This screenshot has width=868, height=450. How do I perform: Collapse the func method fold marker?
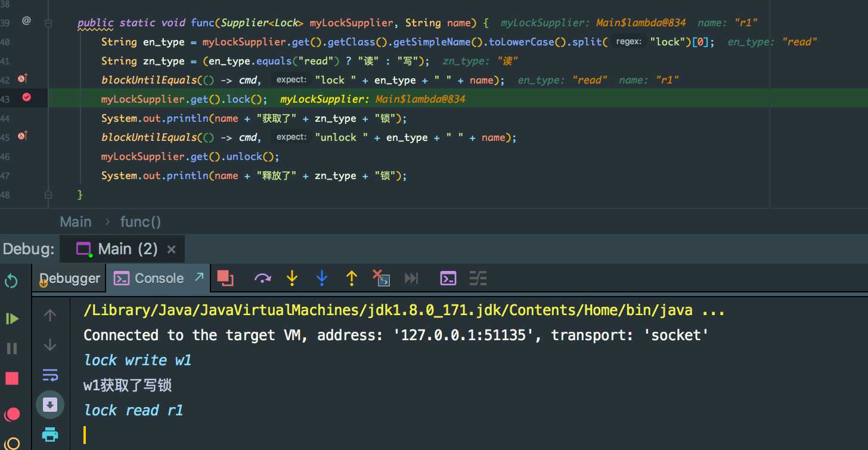pyautogui.click(x=48, y=23)
